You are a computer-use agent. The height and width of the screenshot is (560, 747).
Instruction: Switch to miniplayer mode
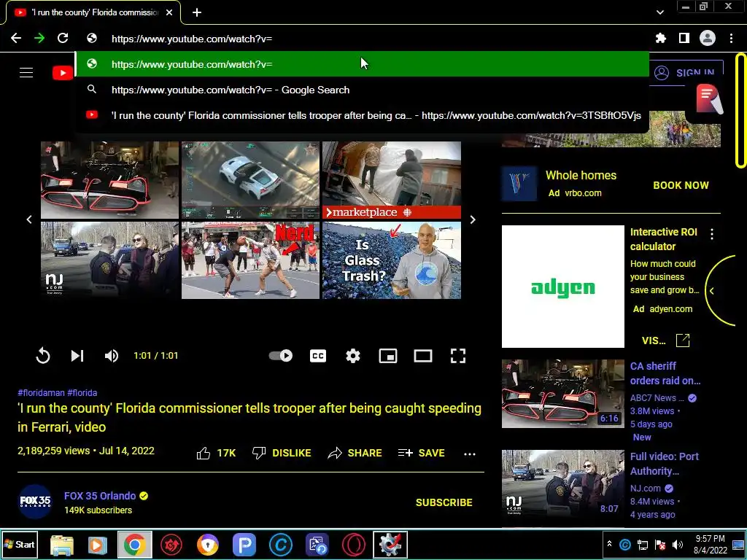[x=388, y=356]
